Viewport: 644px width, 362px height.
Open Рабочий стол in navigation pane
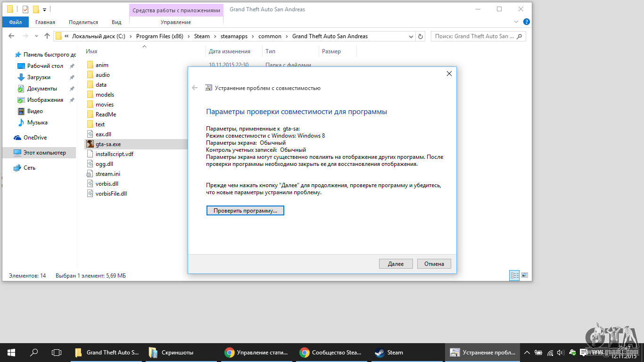(x=45, y=66)
